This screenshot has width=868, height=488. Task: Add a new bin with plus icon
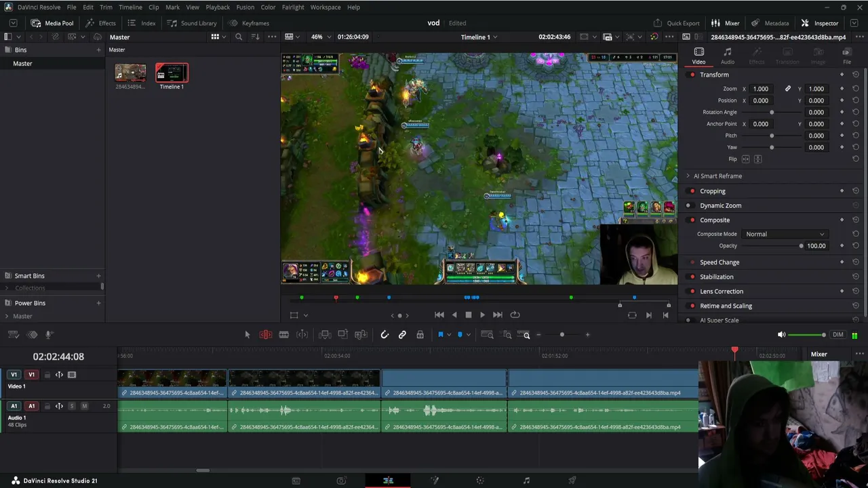tap(98, 50)
